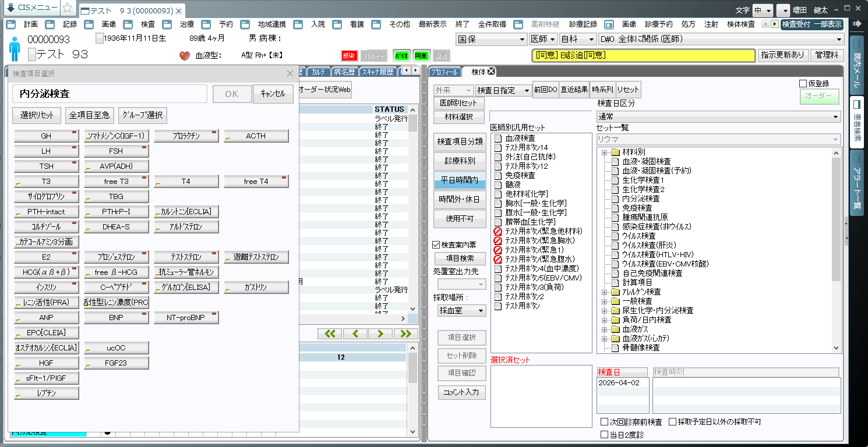Click the 検査日 date field showing 2026-04-02
Viewport: 868px width, 447px height.
click(622, 383)
